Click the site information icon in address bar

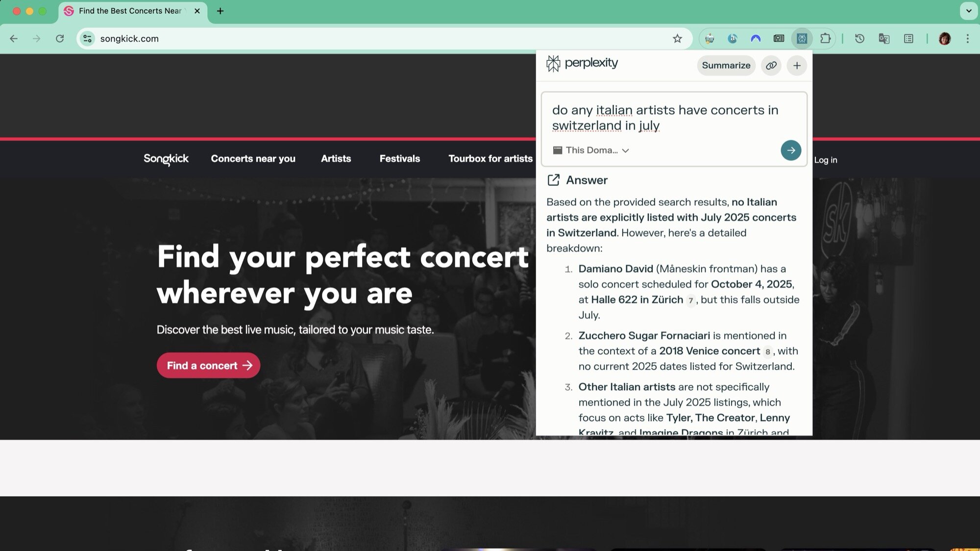[x=87, y=38]
